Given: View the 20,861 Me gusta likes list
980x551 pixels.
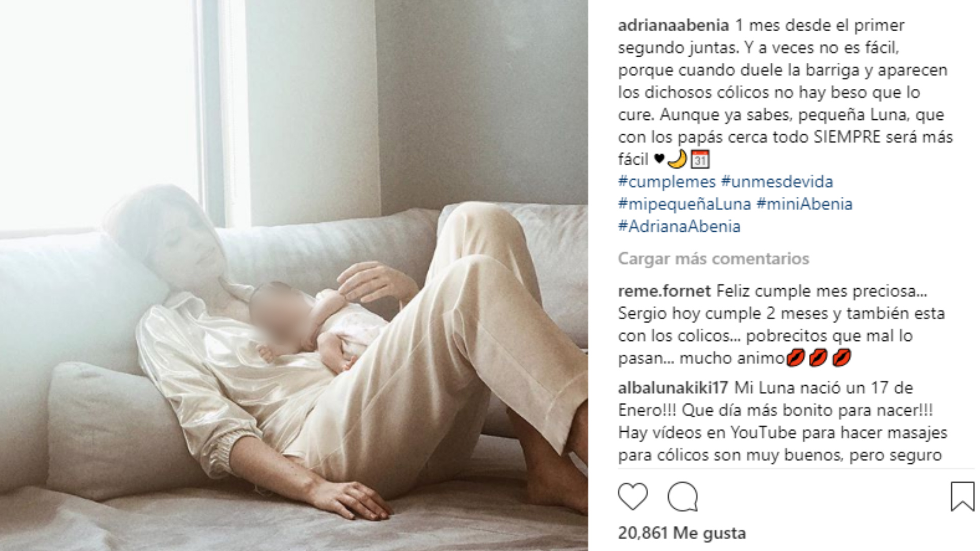Looking at the screenshot, I should coord(682,533).
